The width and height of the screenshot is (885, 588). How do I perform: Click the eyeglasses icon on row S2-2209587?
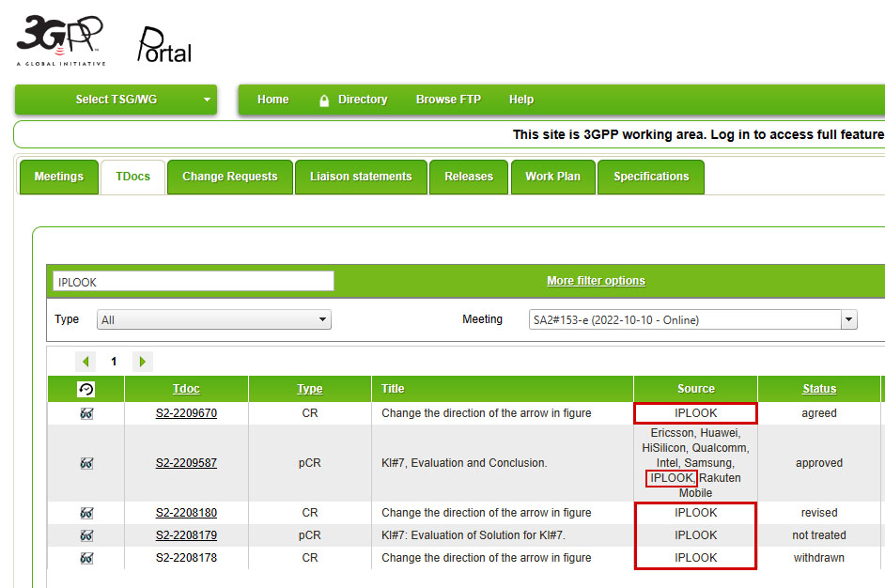[x=85, y=463]
